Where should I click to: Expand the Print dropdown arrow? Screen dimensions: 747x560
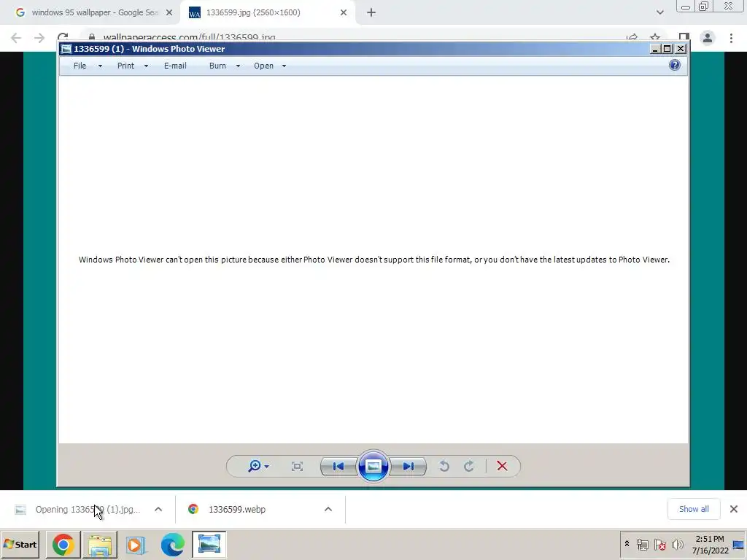[146, 66]
